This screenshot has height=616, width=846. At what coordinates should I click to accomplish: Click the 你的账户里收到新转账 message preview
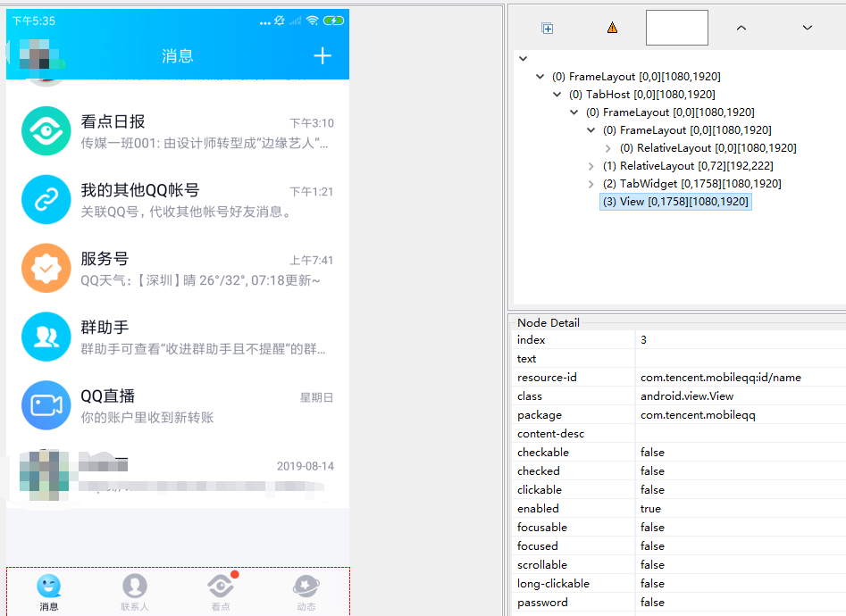147,418
